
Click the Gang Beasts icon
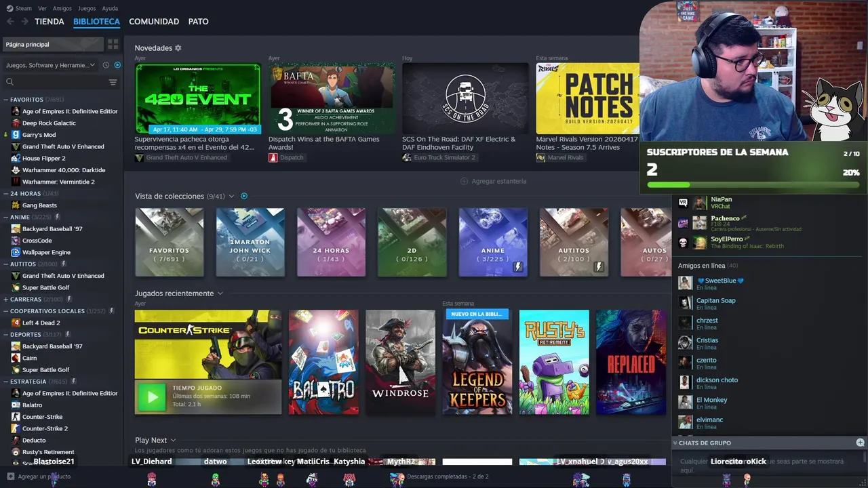coord(16,205)
